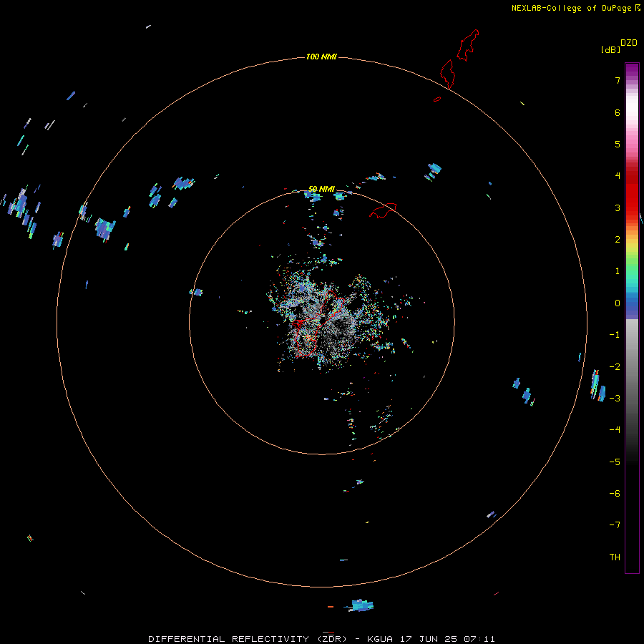Click the positive "3" tick on color scale
Viewport: 644px width, 644px height.
[618, 208]
